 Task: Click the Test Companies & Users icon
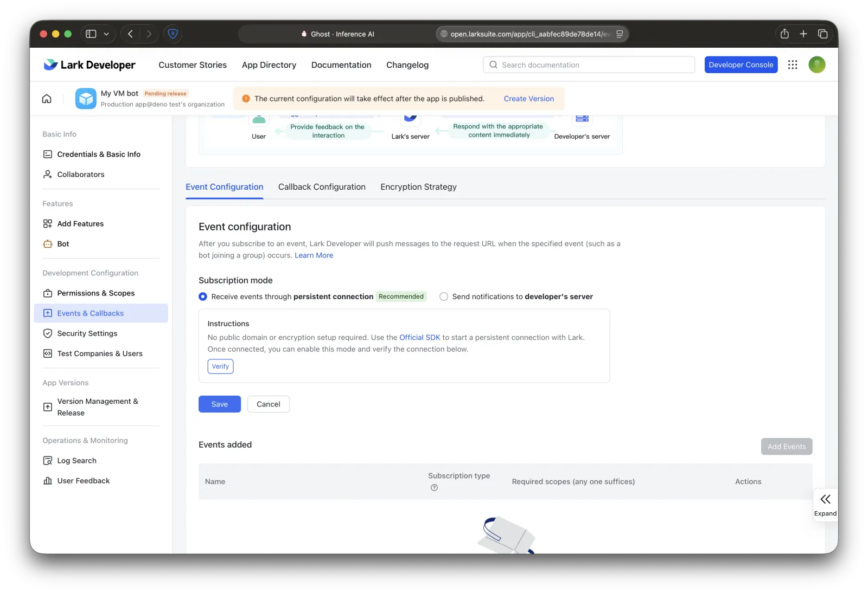coord(48,353)
